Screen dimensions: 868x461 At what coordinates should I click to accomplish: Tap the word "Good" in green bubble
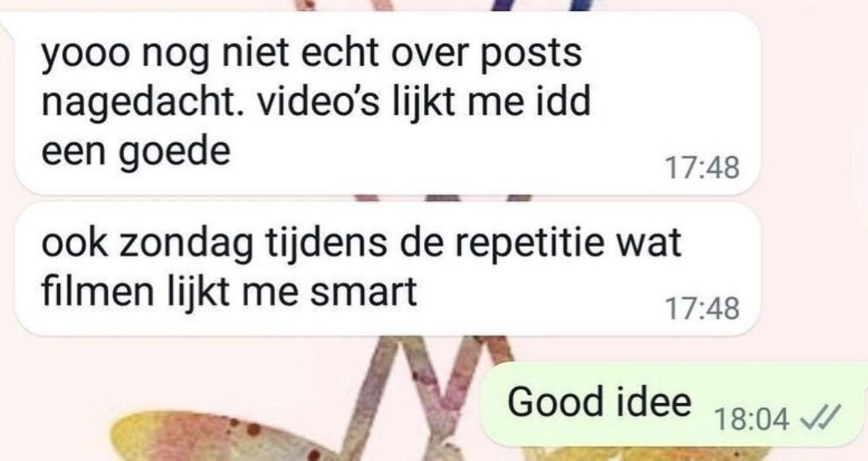(561, 402)
